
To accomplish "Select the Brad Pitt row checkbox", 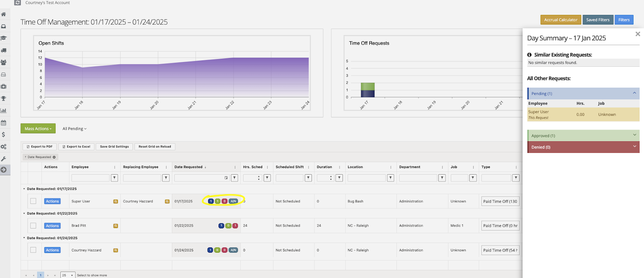I will tap(33, 226).
